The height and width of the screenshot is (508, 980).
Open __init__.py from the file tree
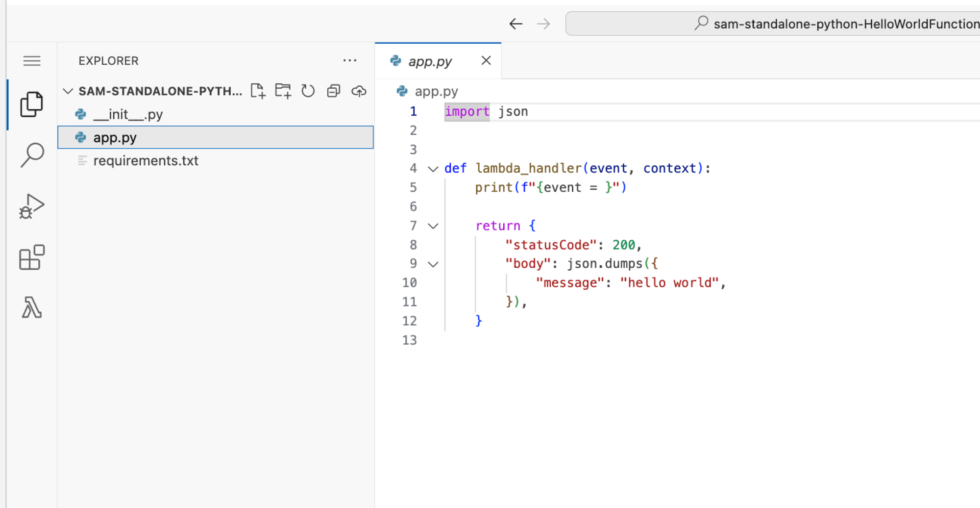[216, 114]
